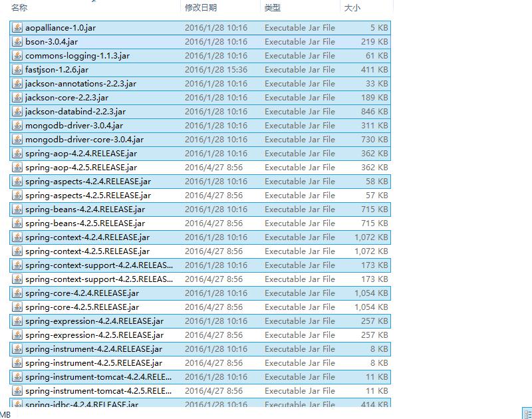The image size is (532, 419).
Task: Select the file name spring-core-4.2.4.RELEASE.jar
Action: tap(82, 293)
